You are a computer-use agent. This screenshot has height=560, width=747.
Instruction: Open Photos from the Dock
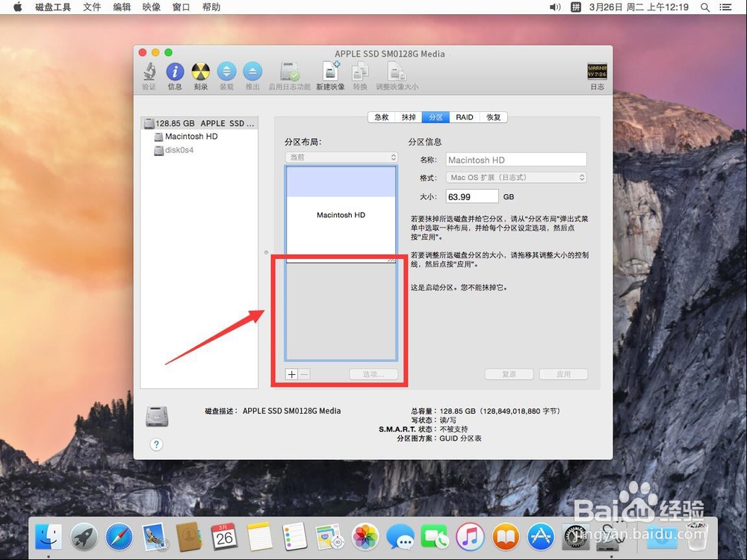[x=365, y=537]
